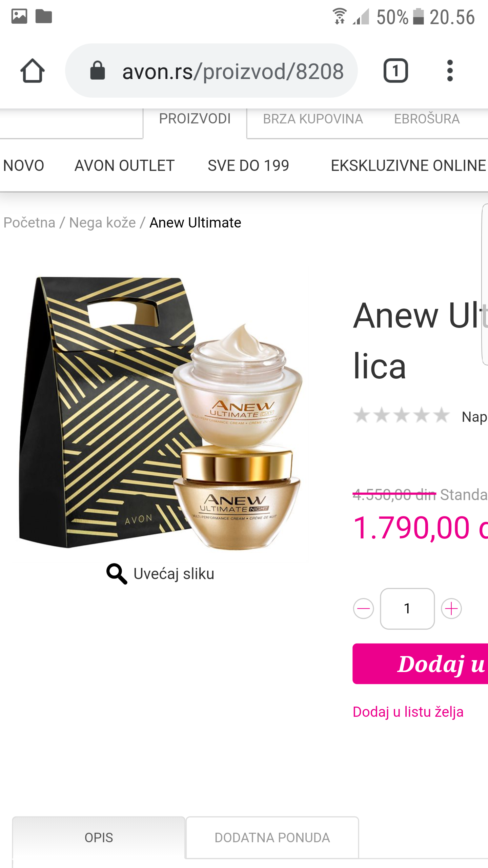Open the SVE DO 199 menu item
This screenshot has width=488, height=868.
[248, 166]
